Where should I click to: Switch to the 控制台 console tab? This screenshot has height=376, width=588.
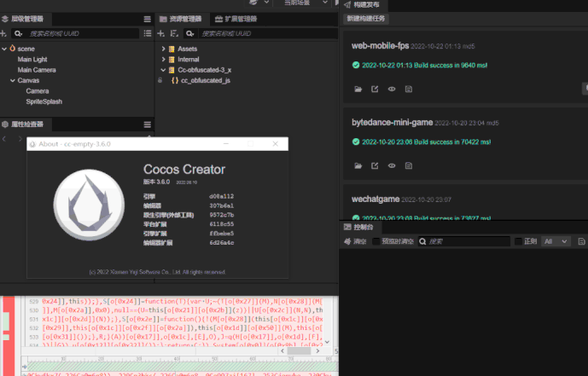pos(358,228)
